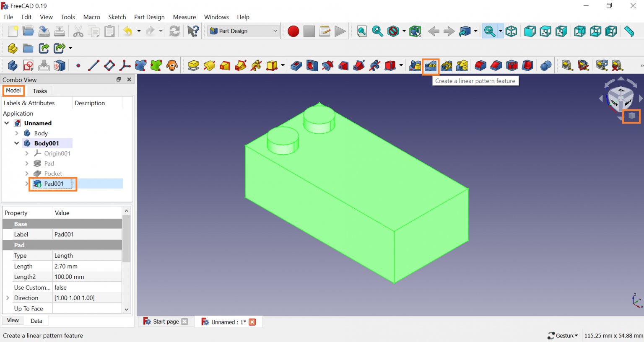Click the Create sketch icon
The image size is (644, 342).
[28, 66]
